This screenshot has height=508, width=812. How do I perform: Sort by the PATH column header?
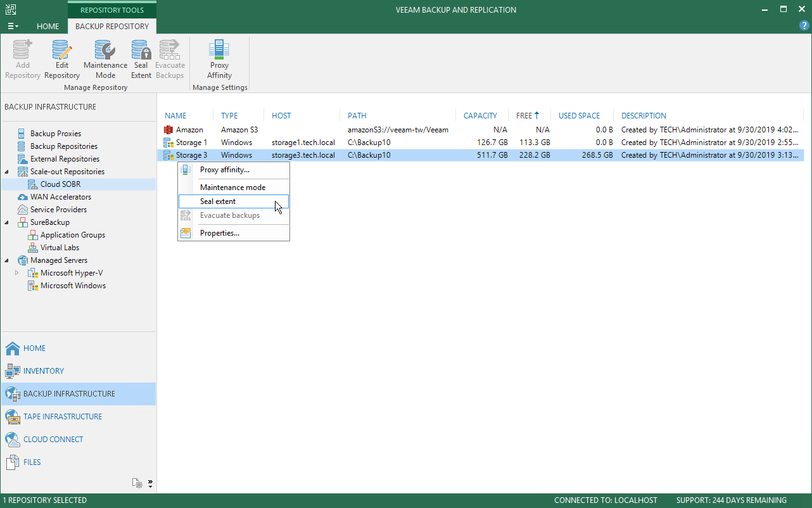(357, 116)
